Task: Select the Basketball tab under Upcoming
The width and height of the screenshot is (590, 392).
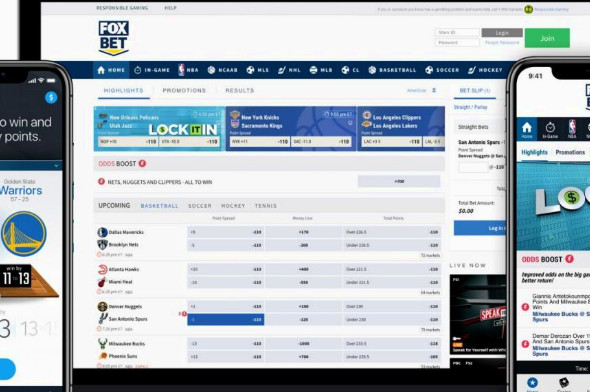Action: coord(160,206)
